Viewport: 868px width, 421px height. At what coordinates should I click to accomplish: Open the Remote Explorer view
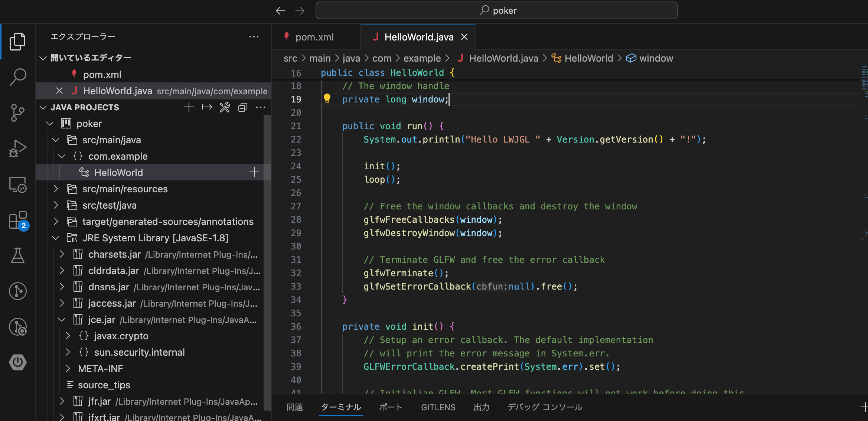tap(17, 185)
